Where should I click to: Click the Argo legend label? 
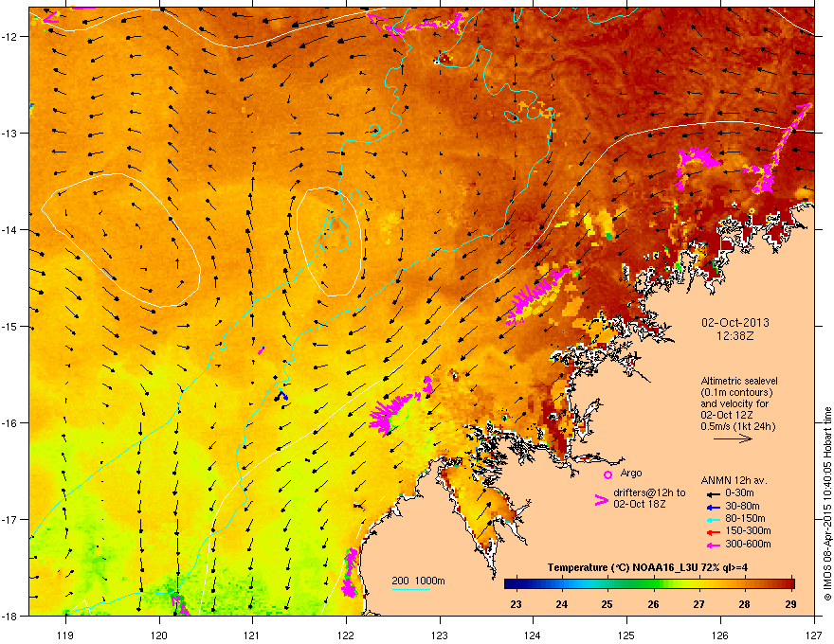click(x=631, y=473)
